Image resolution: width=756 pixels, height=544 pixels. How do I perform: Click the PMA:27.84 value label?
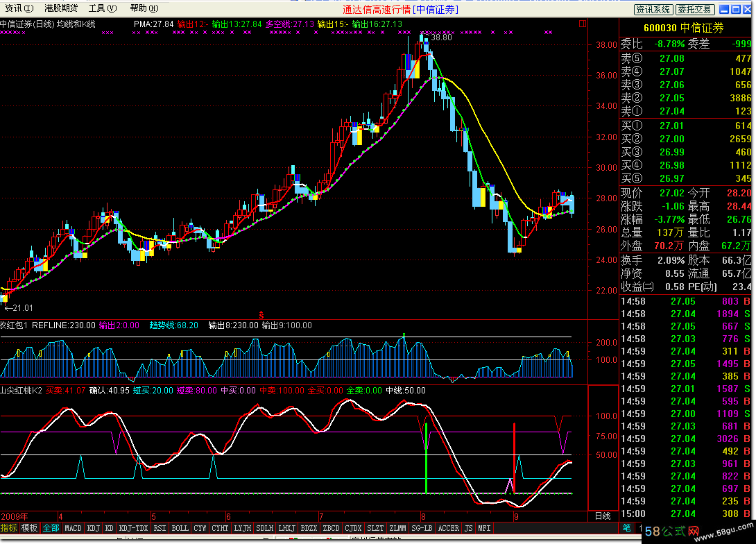pyautogui.click(x=153, y=24)
